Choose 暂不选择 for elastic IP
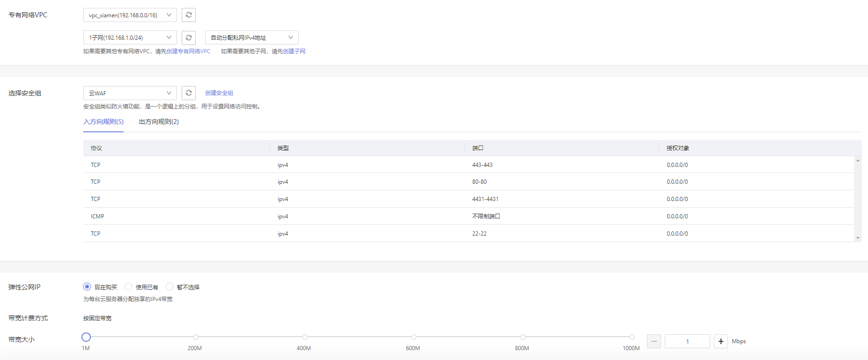Image resolution: width=868 pixels, height=360 pixels. click(x=169, y=287)
